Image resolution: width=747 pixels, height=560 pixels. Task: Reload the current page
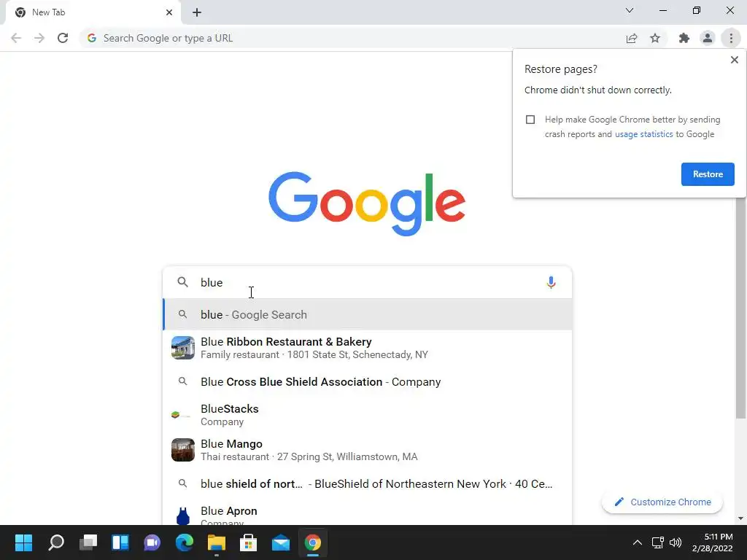pyautogui.click(x=63, y=38)
